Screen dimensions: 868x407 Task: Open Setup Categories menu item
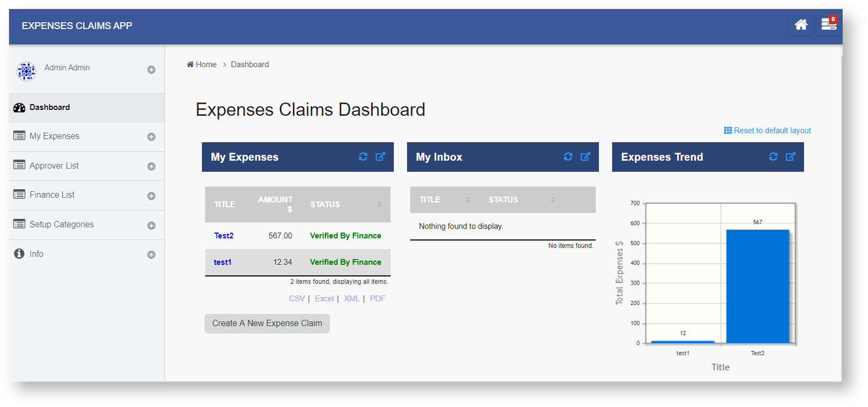point(87,225)
